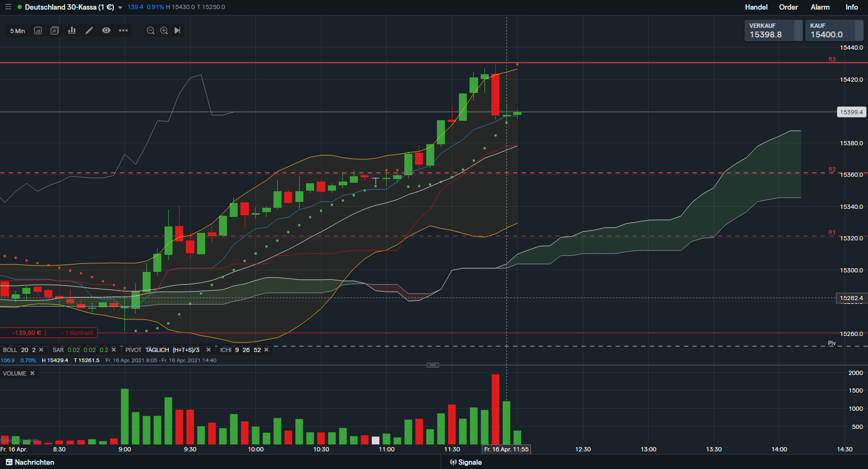Viewport: 868px width, 469px height.
Task: Open BOLL 20 2 indicator settings
Action: 19,350
